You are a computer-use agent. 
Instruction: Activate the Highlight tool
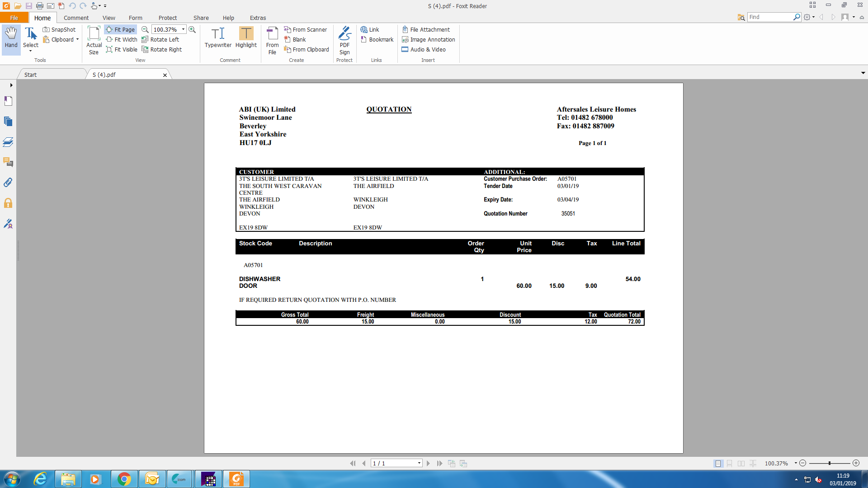click(246, 38)
